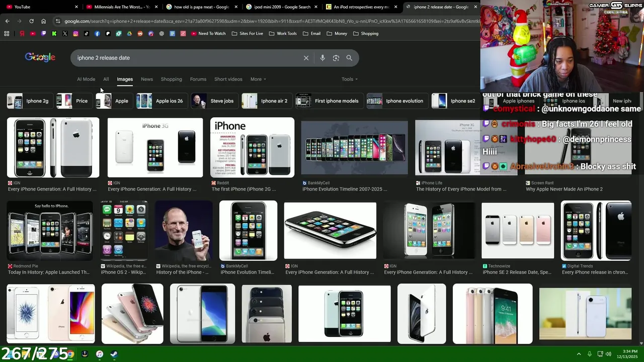Open Email bookmark folder
644x362 pixels.
coord(312,34)
